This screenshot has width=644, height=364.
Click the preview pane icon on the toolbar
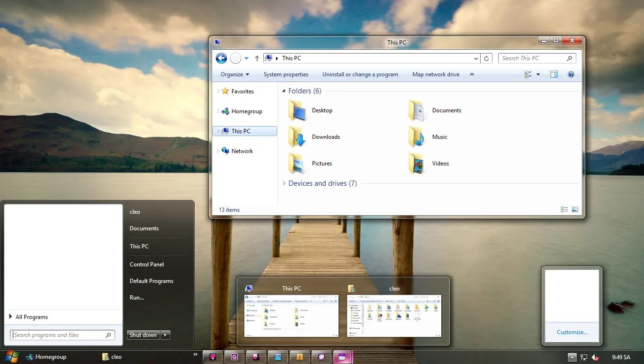coord(554,74)
